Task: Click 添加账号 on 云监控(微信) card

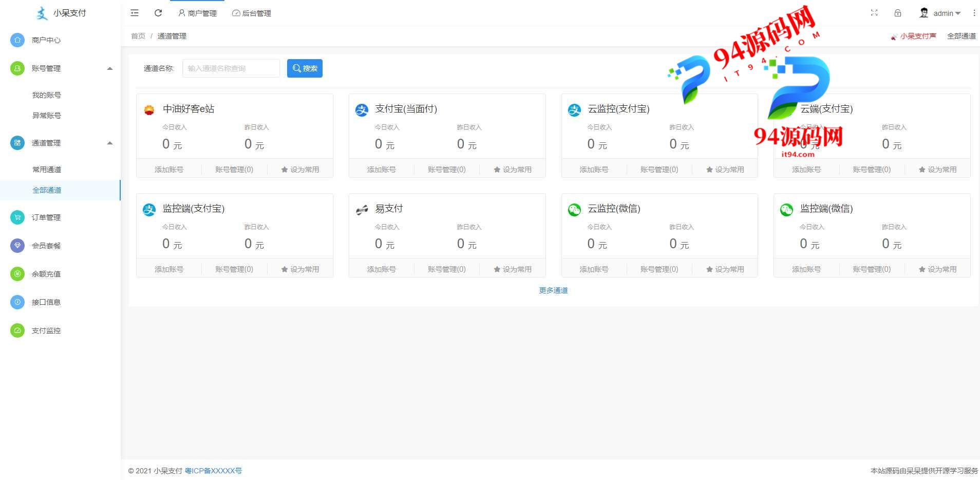Action: pyautogui.click(x=594, y=269)
